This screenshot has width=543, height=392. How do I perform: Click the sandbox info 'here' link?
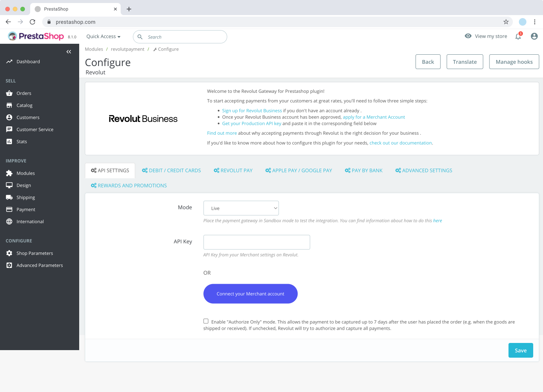(x=437, y=221)
